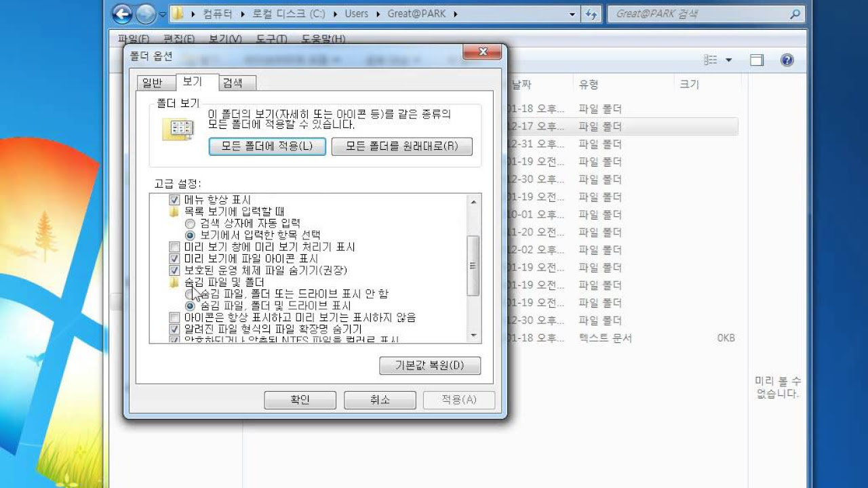
Task: Click the disabled 적용(A) button
Action: 459,400
